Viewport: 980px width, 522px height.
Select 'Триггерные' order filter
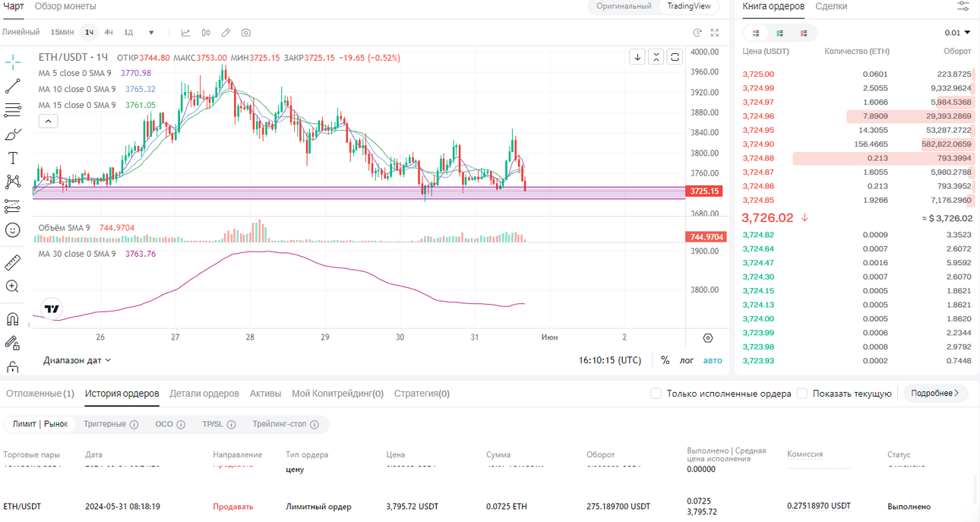coord(111,424)
